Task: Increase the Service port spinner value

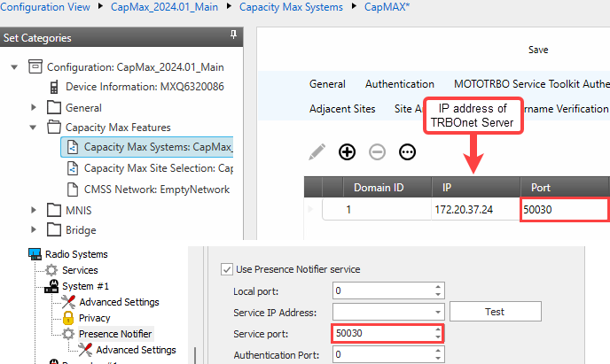Action: [x=438, y=329]
